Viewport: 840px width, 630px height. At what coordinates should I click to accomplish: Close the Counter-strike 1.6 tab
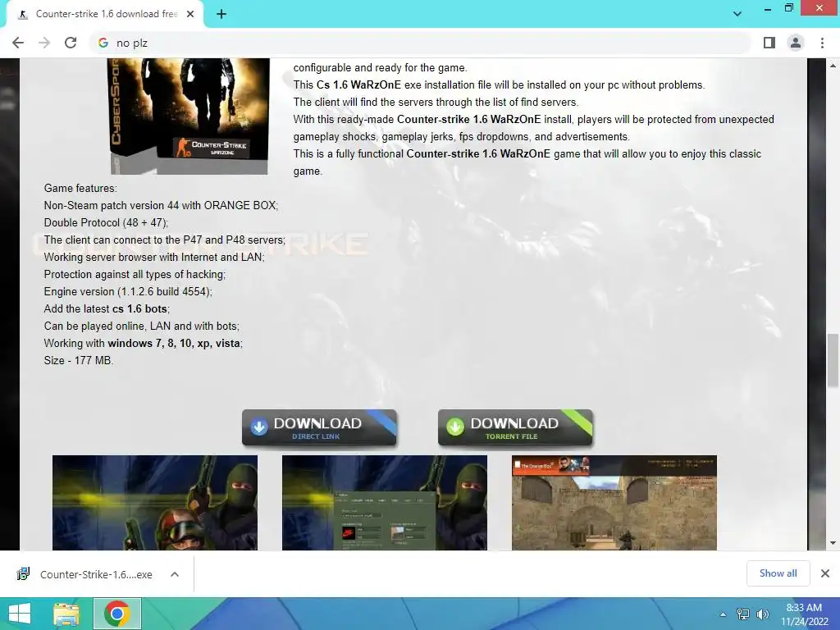click(x=190, y=14)
